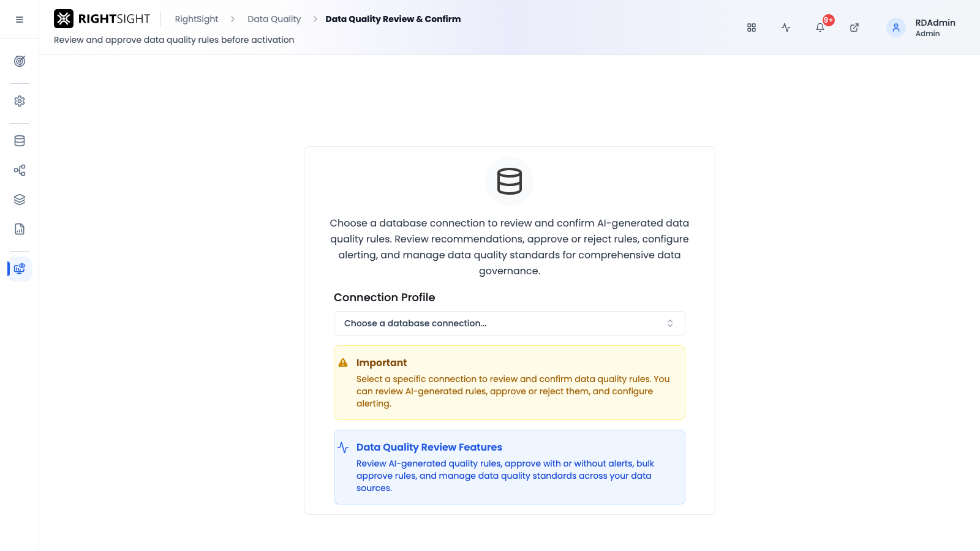Open the report document sidebar icon
This screenshot has width=980, height=551.
20,229
